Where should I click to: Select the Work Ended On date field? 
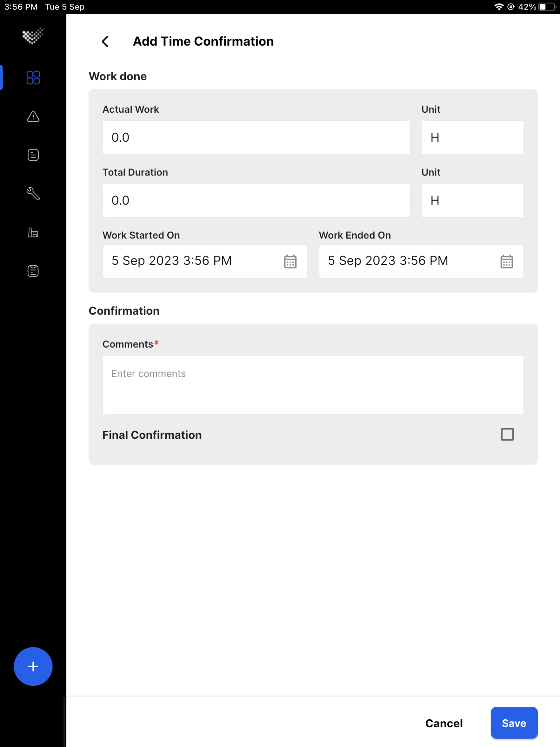tap(421, 262)
